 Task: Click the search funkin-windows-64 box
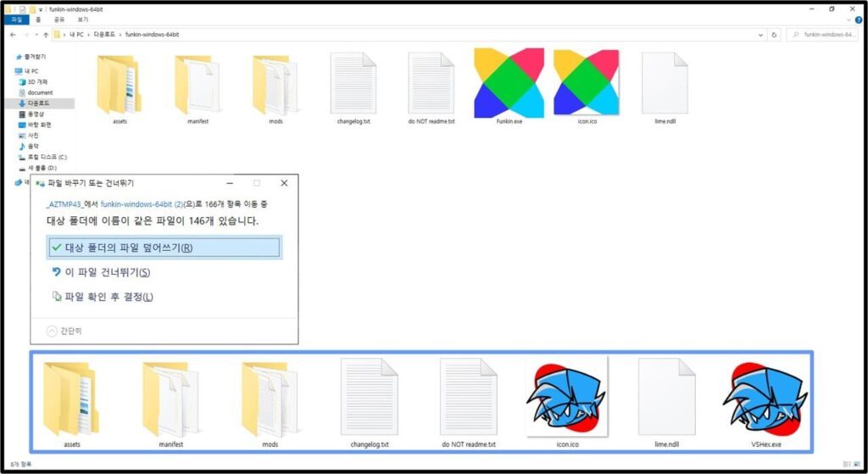pyautogui.click(x=824, y=34)
